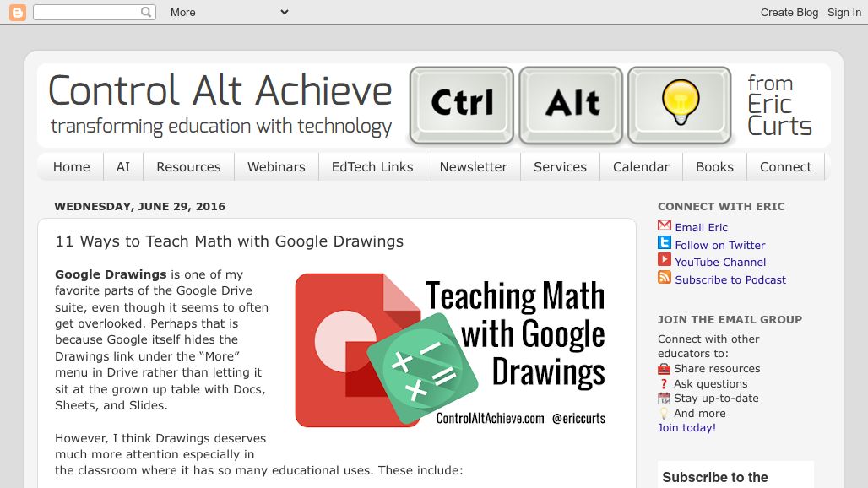Open the Connect tab
868x488 pixels.
785,167
